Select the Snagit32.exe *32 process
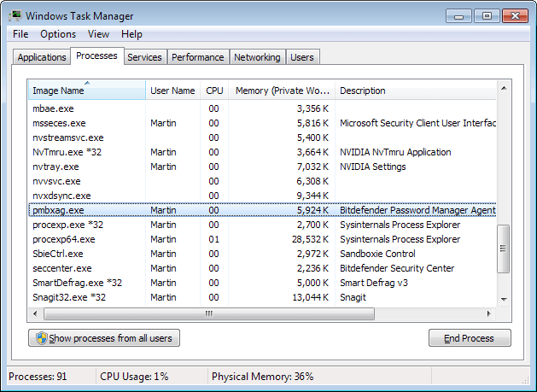537x392 pixels. pos(262,297)
